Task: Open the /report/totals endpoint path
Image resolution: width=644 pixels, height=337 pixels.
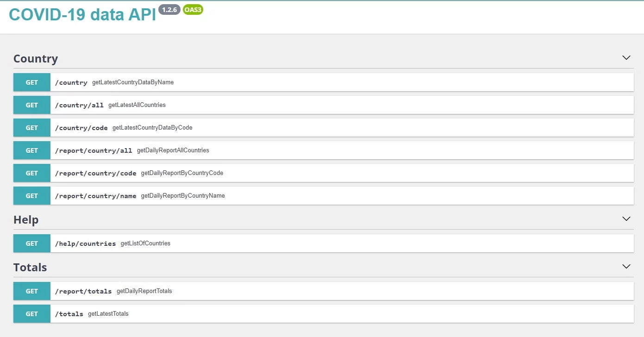Action: click(83, 291)
